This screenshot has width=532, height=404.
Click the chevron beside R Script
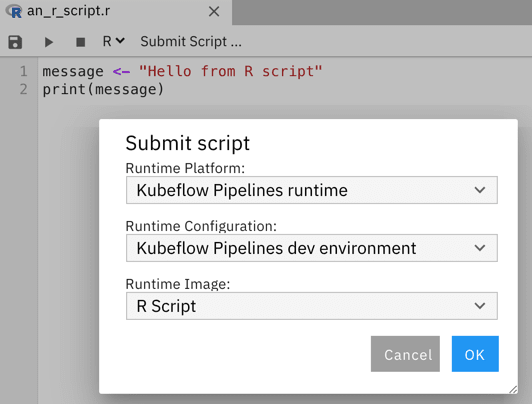[480, 306]
